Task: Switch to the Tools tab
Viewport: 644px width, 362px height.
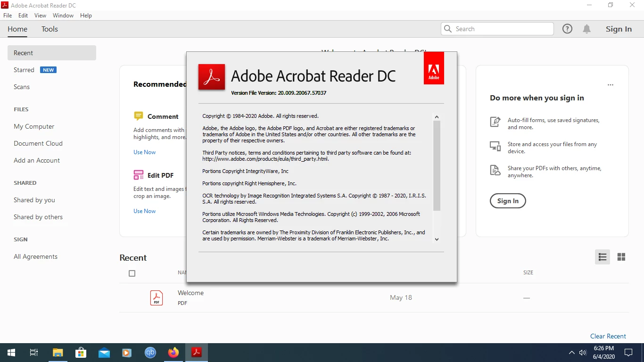Action: (x=50, y=29)
